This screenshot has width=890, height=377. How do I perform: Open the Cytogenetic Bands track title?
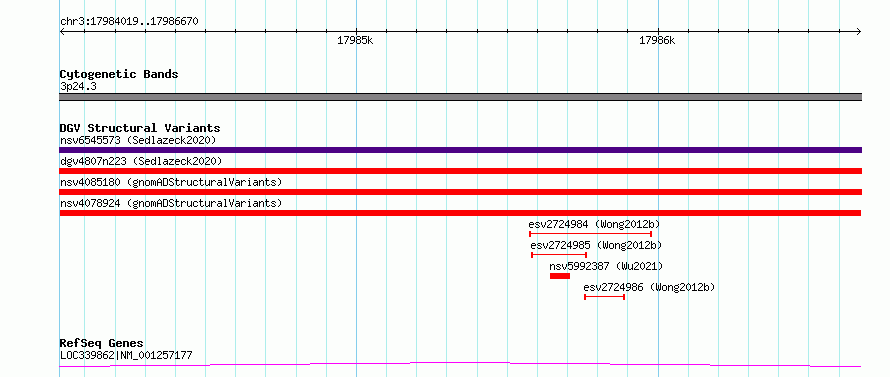click(x=119, y=74)
